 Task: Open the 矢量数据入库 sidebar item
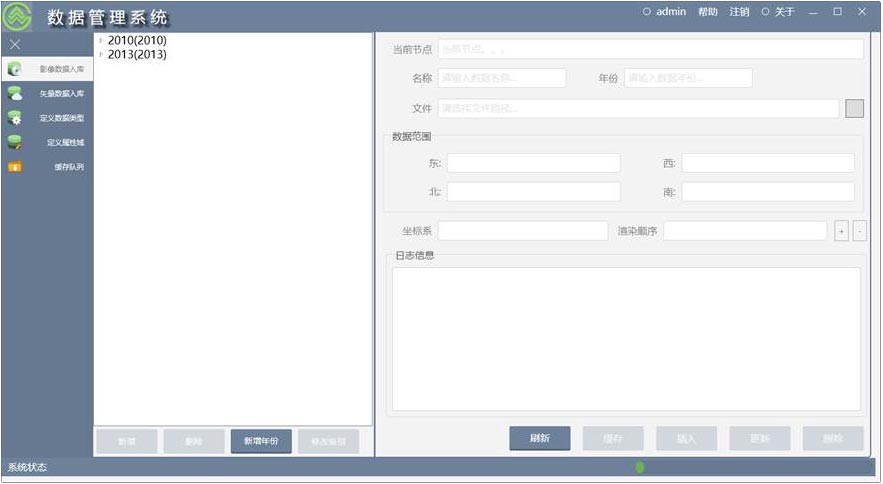click(47, 94)
